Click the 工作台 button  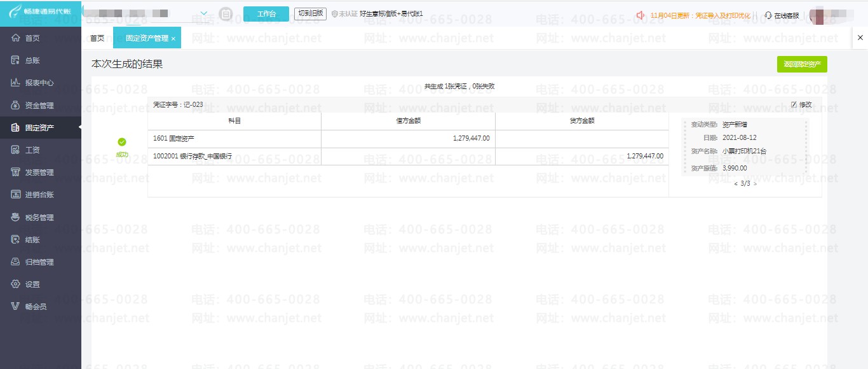coord(266,14)
